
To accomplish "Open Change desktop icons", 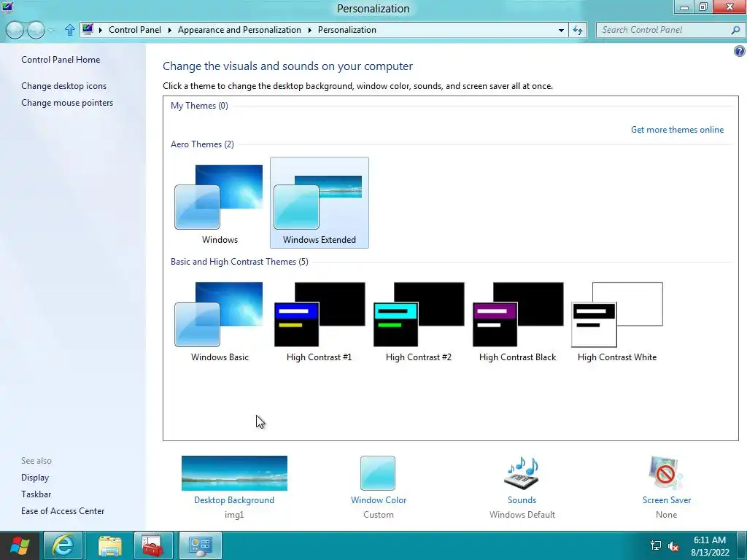I will tap(64, 86).
